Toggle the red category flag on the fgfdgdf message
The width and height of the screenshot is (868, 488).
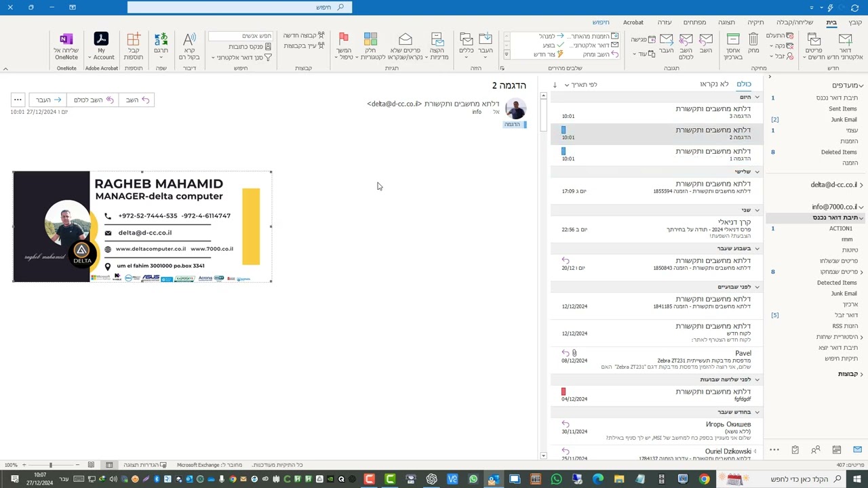[563, 392]
